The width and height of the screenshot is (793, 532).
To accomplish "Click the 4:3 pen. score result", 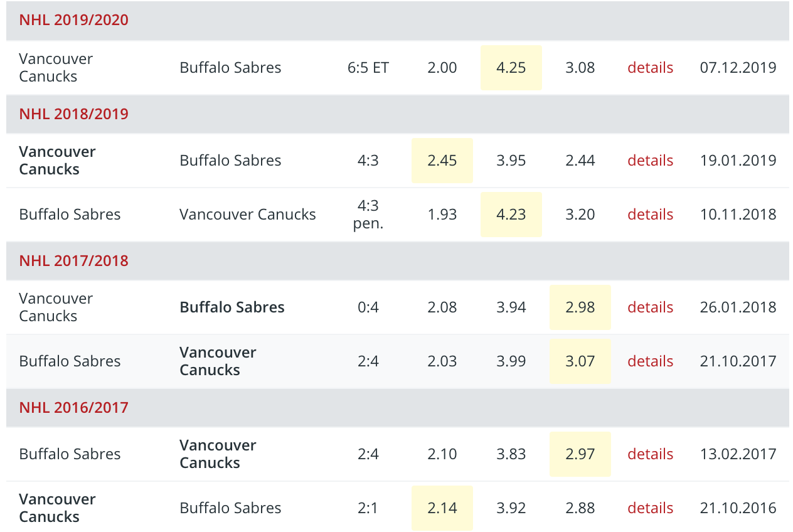I will 368,215.
